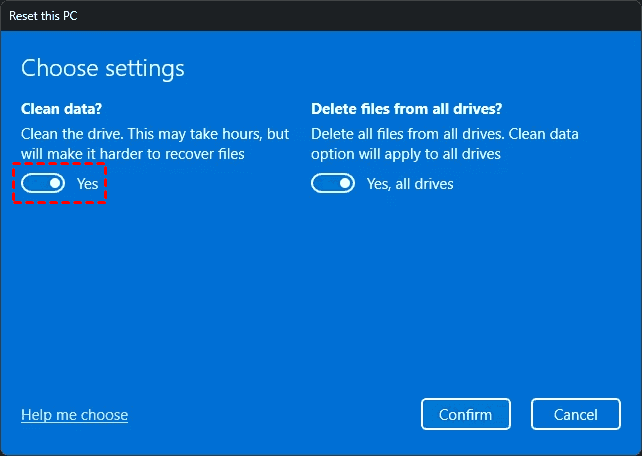
Task: Open the Help me choose link
Action: point(74,415)
